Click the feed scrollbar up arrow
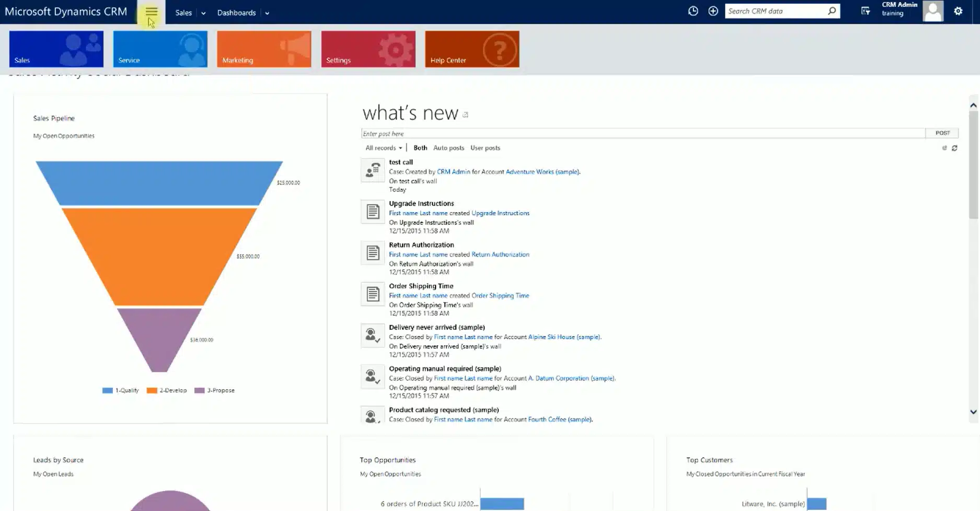The image size is (980, 511). pyautogui.click(x=973, y=106)
